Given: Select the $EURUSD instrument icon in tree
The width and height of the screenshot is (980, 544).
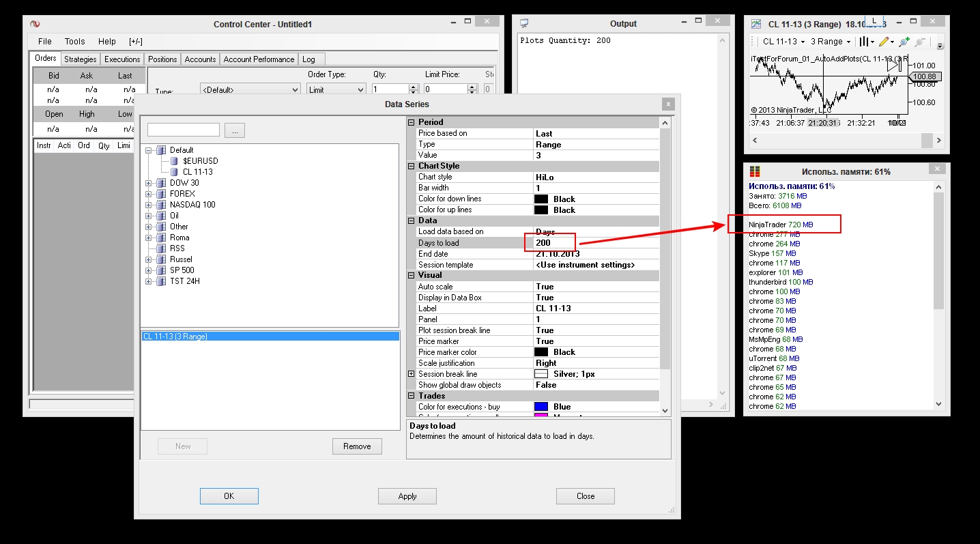Looking at the screenshot, I should point(175,161).
